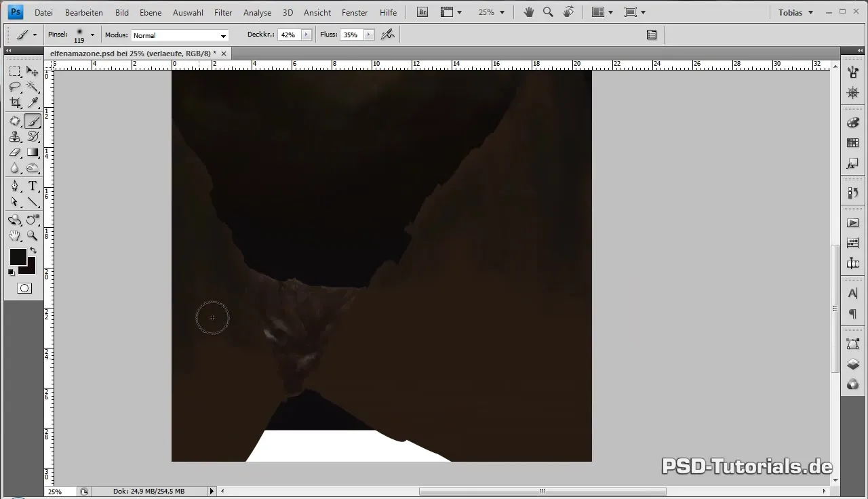The image size is (868, 499).
Task: Open the Ansicht menu
Action: 317,12
